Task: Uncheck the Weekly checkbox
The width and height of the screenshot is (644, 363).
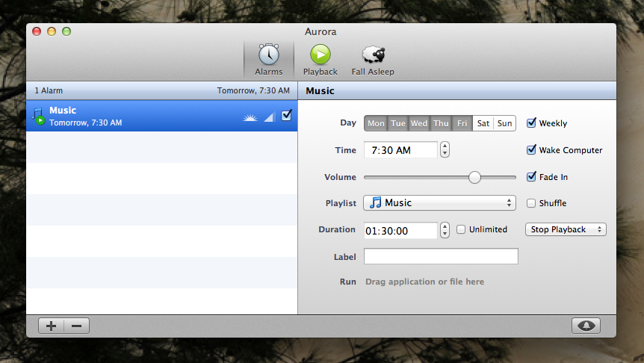Action: [x=531, y=122]
